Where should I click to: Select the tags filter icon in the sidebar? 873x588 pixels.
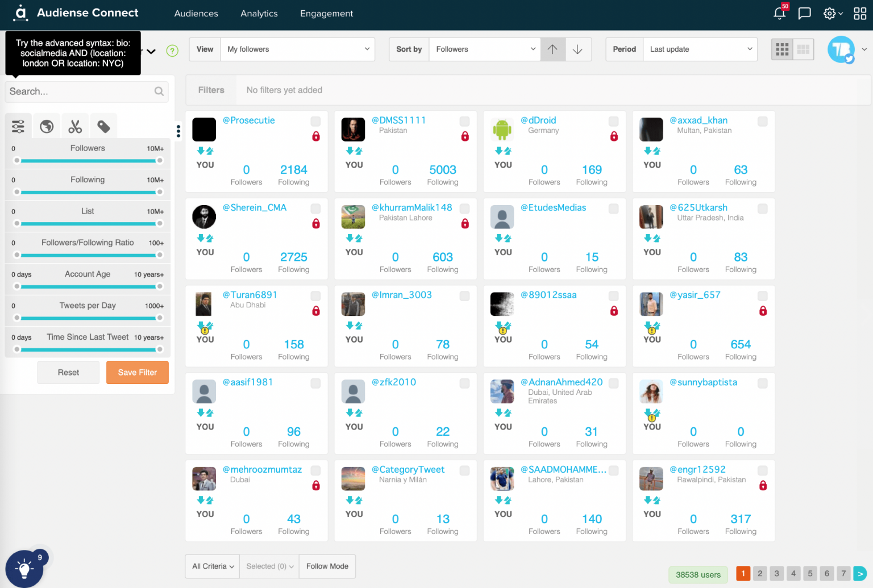coord(103,126)
